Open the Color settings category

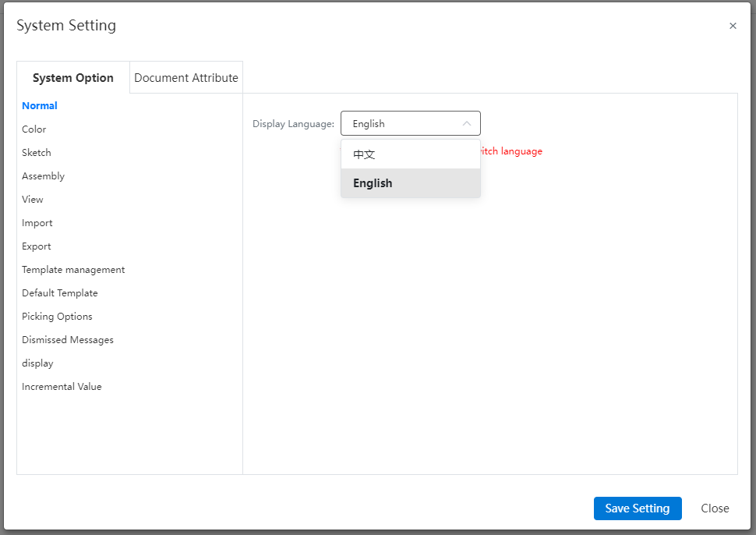click(x=34, y=129)
